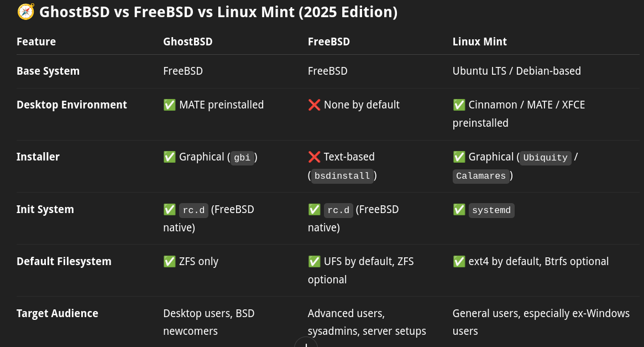This screenshot has height=347, width=644.
Task: Click the Linux Mint column header
Action: pyautogui.click(x=479, y=42)
